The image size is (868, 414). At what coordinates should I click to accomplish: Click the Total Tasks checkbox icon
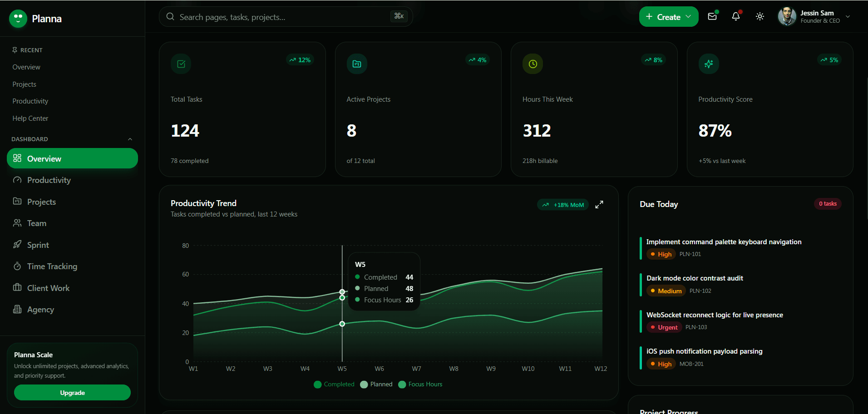pyautogui.click(x=181, y=64)
